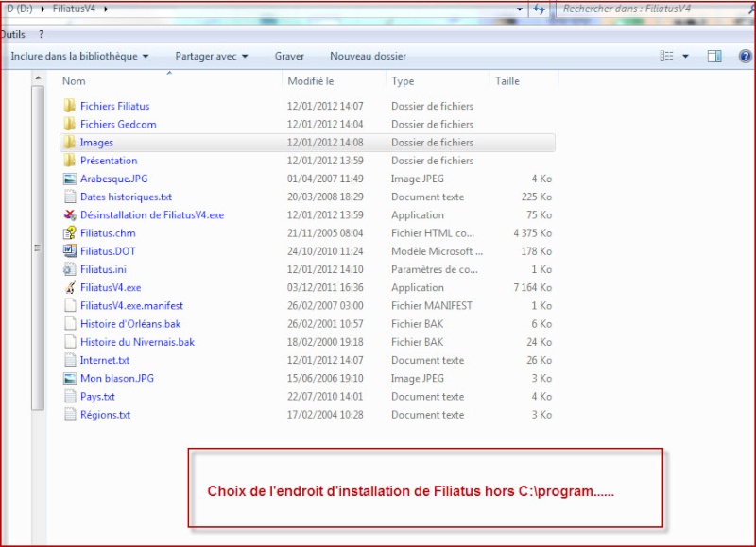This screenshot has width=756, height=547.
Task: Click the date 18/02/2000 19:18
Action: pyautogui.click(x=325, y=342)
